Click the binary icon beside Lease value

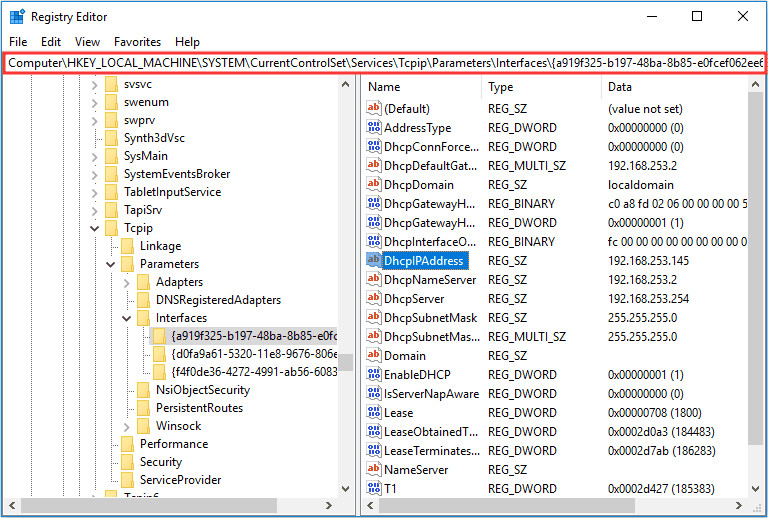click(374, 413)
